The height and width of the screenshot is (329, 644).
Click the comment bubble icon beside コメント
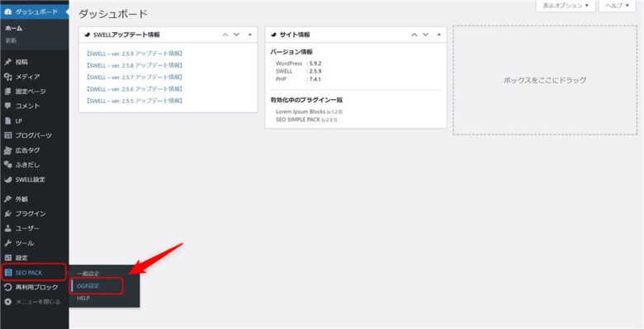[x=7, y=106]
